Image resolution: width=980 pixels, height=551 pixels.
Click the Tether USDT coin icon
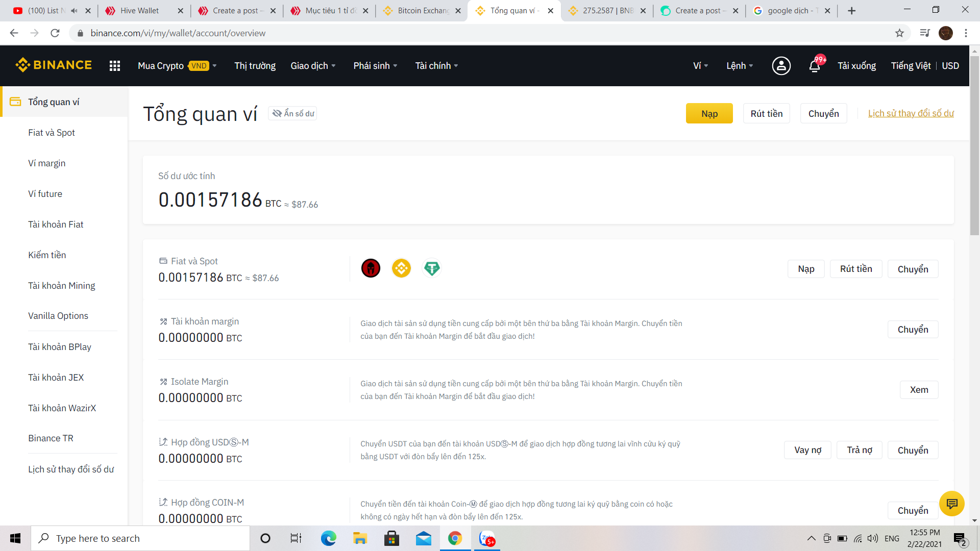432,268
